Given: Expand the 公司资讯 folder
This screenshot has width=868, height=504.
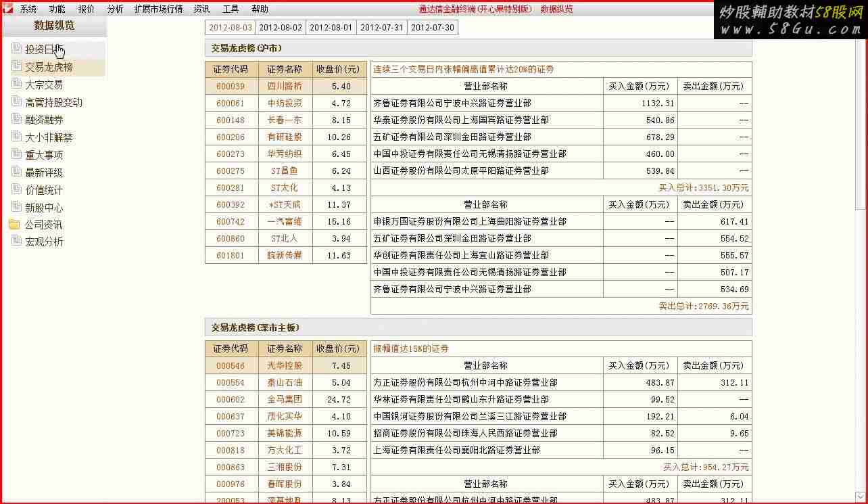Looking at the screenshot, I should tap(44, 225).
